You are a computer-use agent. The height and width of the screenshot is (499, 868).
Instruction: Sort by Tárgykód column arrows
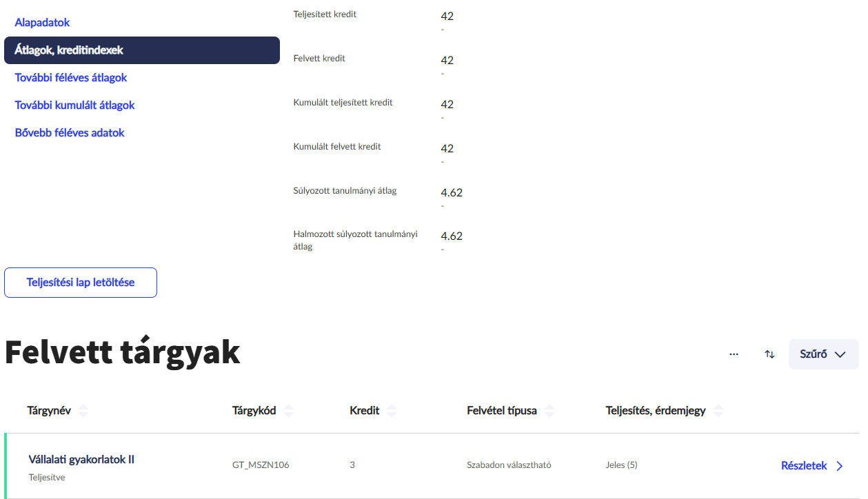click(289, 411)
